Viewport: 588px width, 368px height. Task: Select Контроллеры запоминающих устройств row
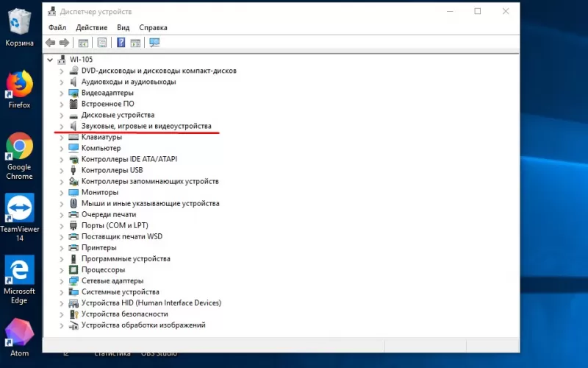150,181
